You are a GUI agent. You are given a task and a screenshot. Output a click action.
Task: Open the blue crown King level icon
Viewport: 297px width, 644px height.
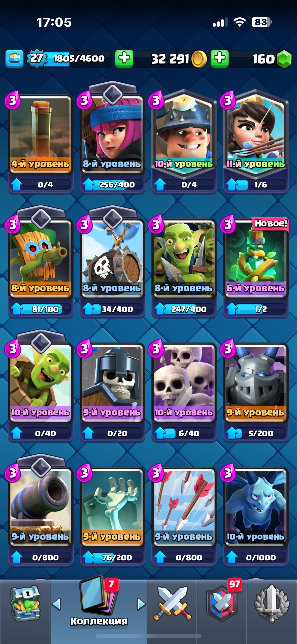pyautogui.click(x=14, y=59)
